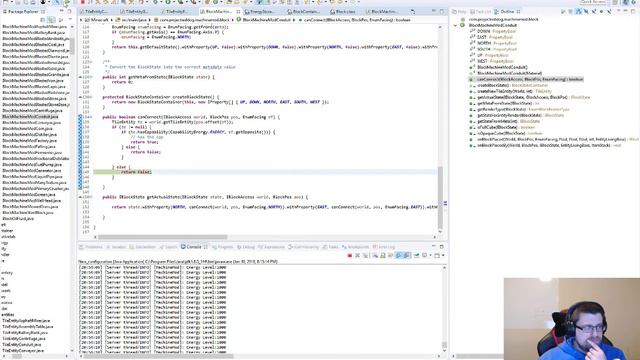The image size is (640, 360).
Task: Click the editor horizontal scrollbar
Action: click(162, 237)
